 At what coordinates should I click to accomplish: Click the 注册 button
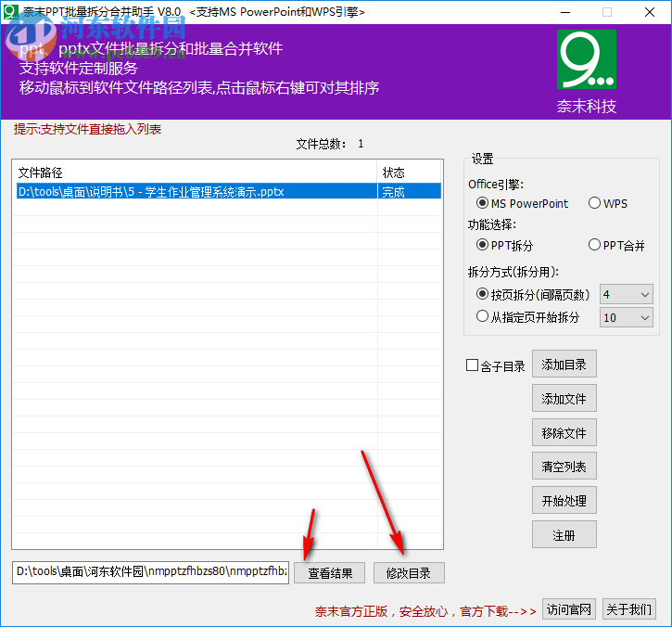564,535
